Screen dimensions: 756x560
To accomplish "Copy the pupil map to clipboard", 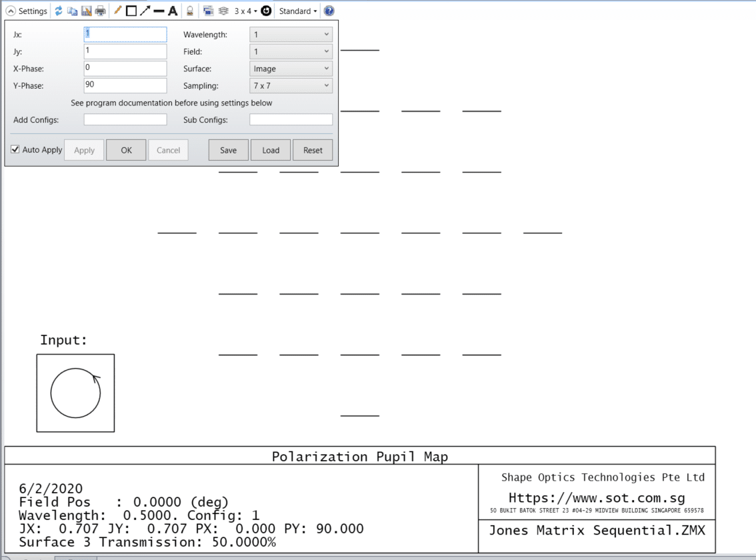I will [72, 11].
